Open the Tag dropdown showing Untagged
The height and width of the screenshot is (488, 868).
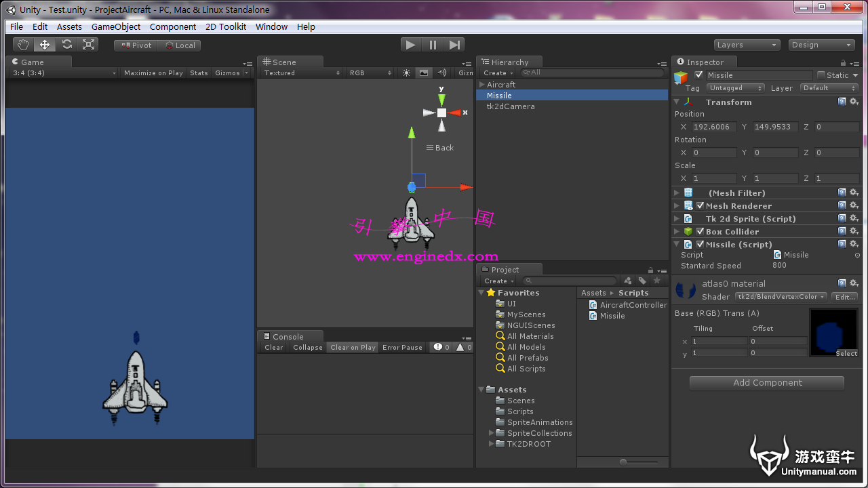tap(735, 88)
